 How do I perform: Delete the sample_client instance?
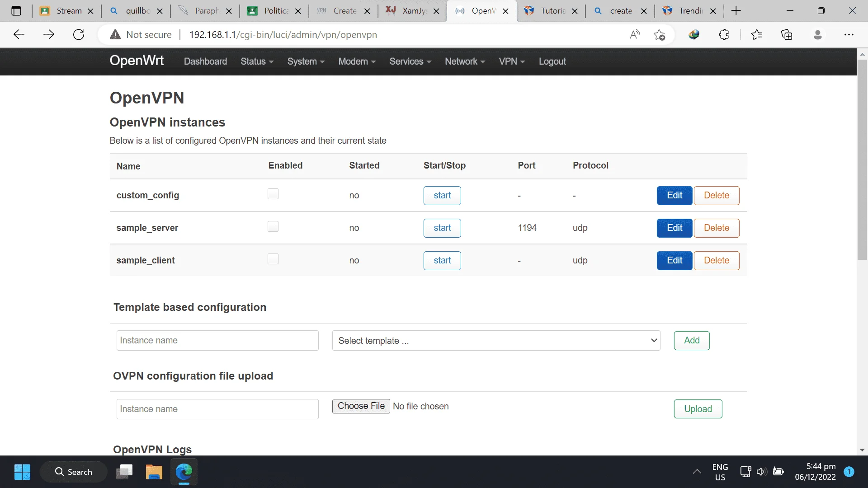click(x=717, y=261)
